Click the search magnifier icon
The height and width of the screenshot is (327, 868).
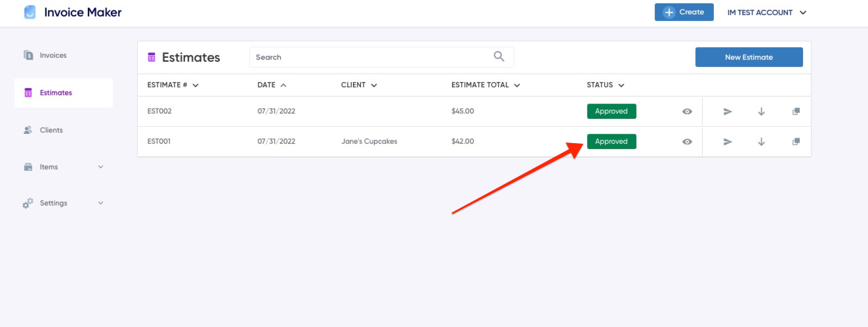pyautogui.click(x=499, y=56)
